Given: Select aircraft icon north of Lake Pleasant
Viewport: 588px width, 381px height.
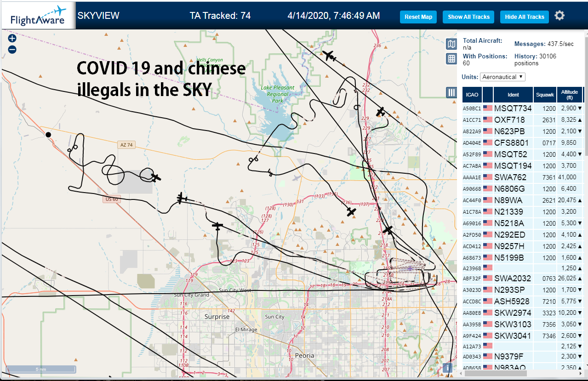Looking at the screenshot, I should [330, 56].
